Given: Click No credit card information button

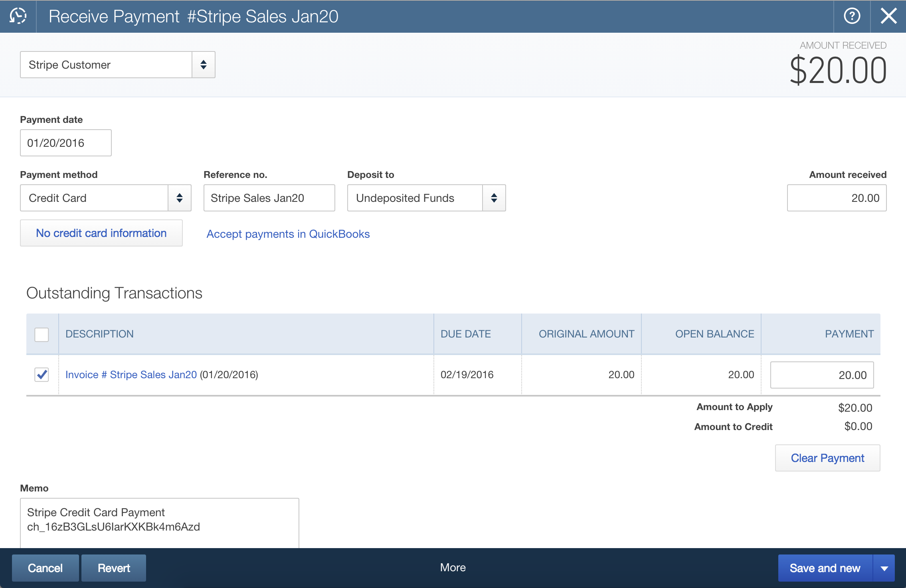Looking at the screenshot, I should [x=101, y=233].
